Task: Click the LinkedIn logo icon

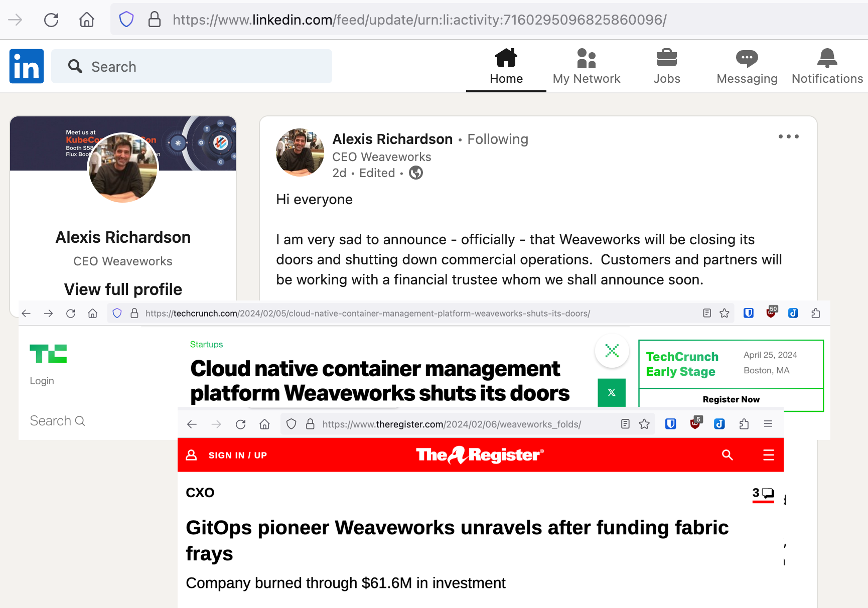Action: (27, 66)
